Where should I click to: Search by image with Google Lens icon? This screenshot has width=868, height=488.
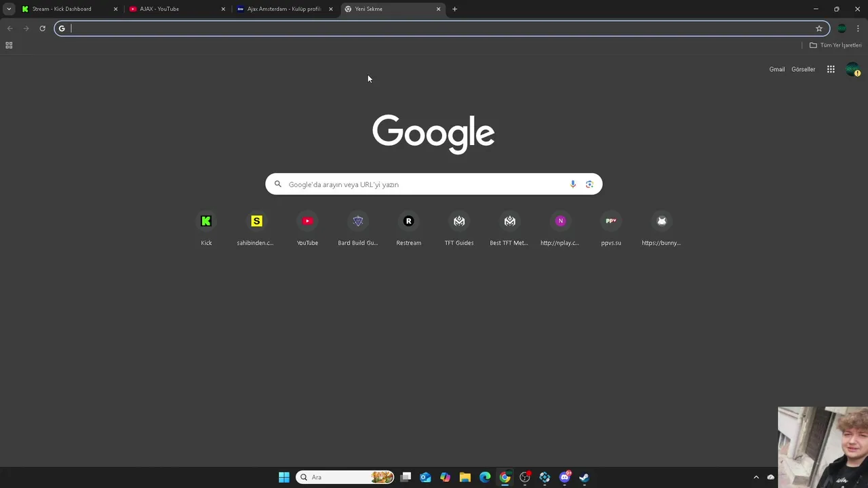click(x=589, y=184)
